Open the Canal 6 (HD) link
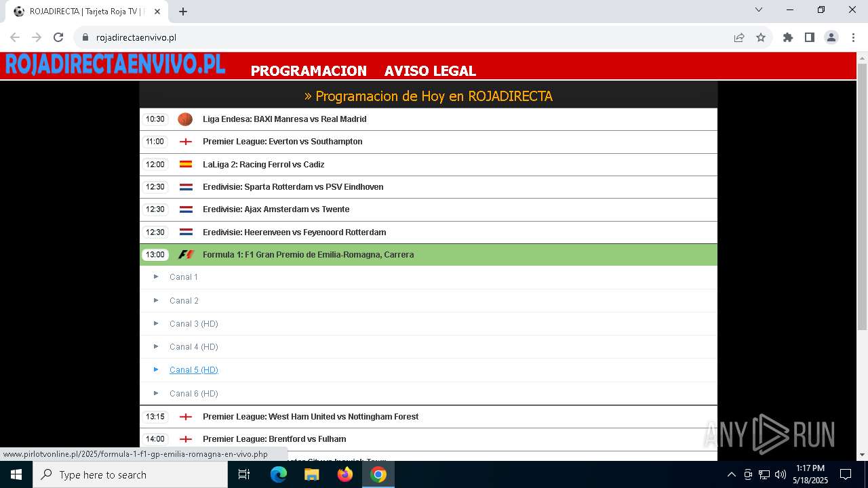The image size is (868, 488). pos(194,394)
